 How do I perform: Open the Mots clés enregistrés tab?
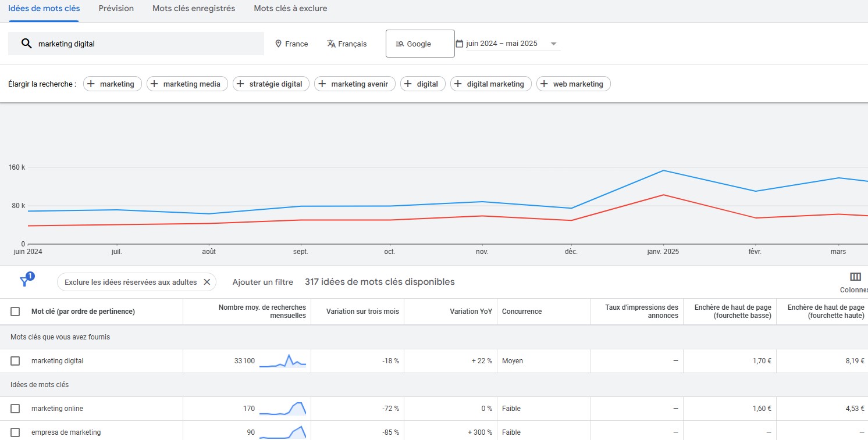(x=193, y=8)
